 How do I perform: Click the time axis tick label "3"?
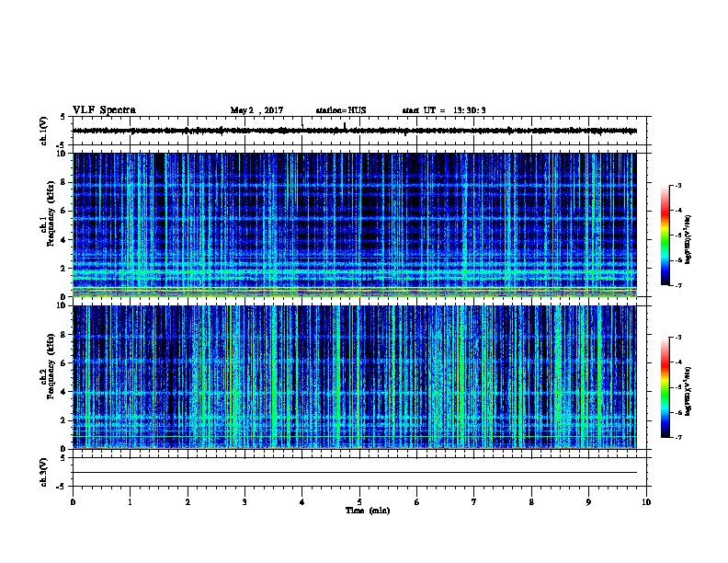(x=245, y=502)
